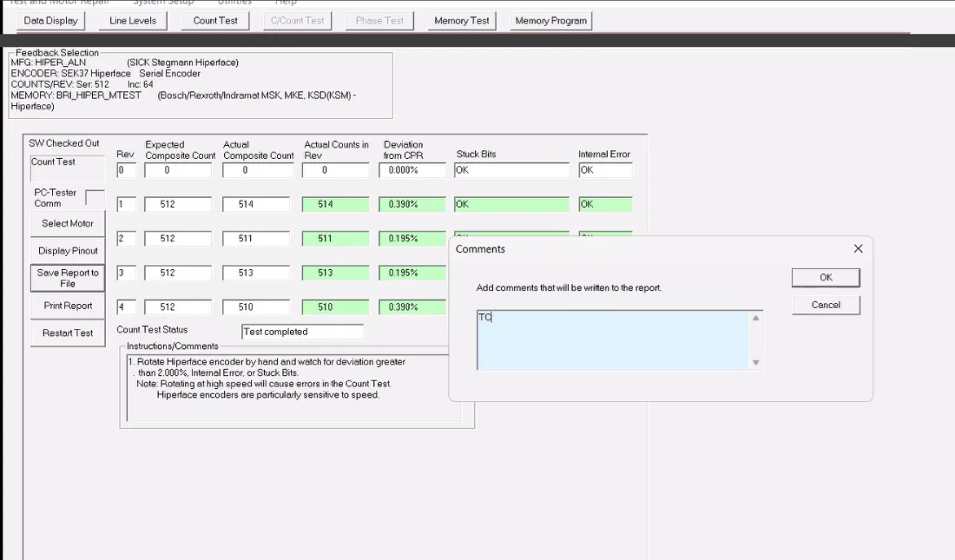Select Actual Composite Count value 511

[x=256, y=238]
